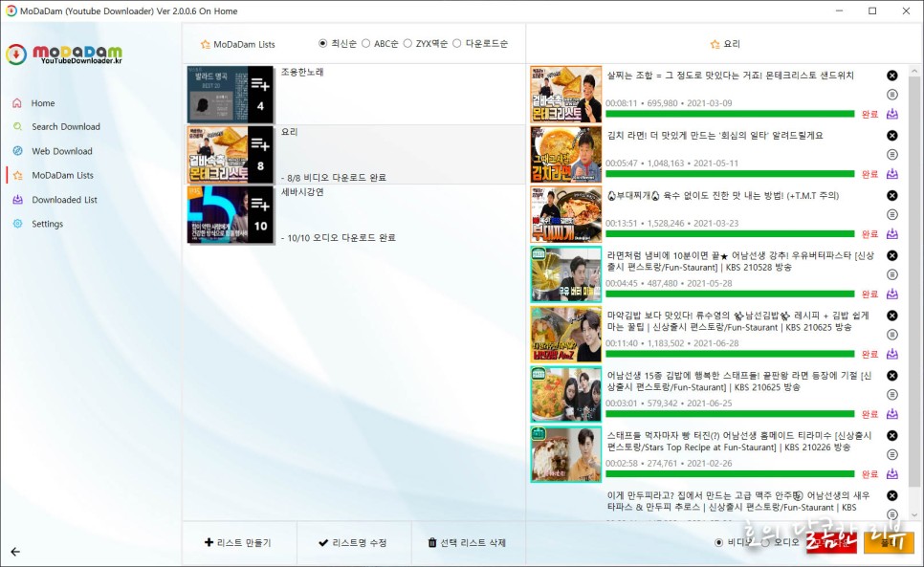This screenshot has height=567, width=924.
Task: Open the 세바시강연 playlist thumbnail
Action: [x=230, y=214]
